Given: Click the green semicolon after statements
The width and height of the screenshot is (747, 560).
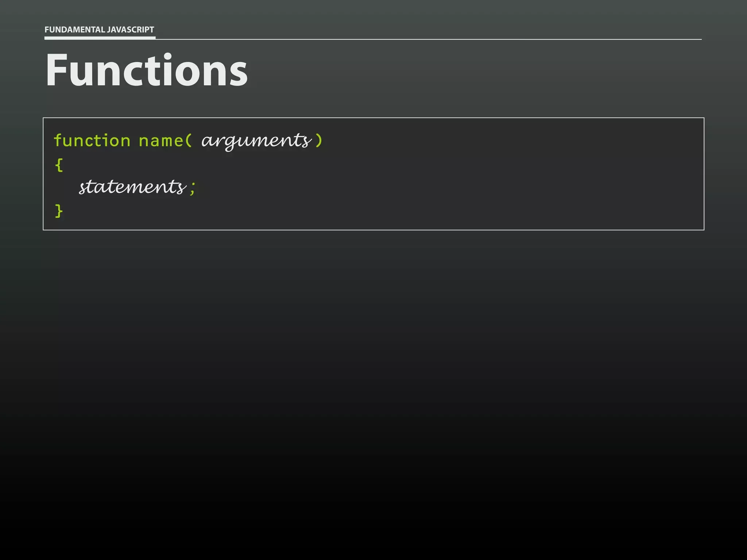Looking at the screenshot, I should (193, 188).
